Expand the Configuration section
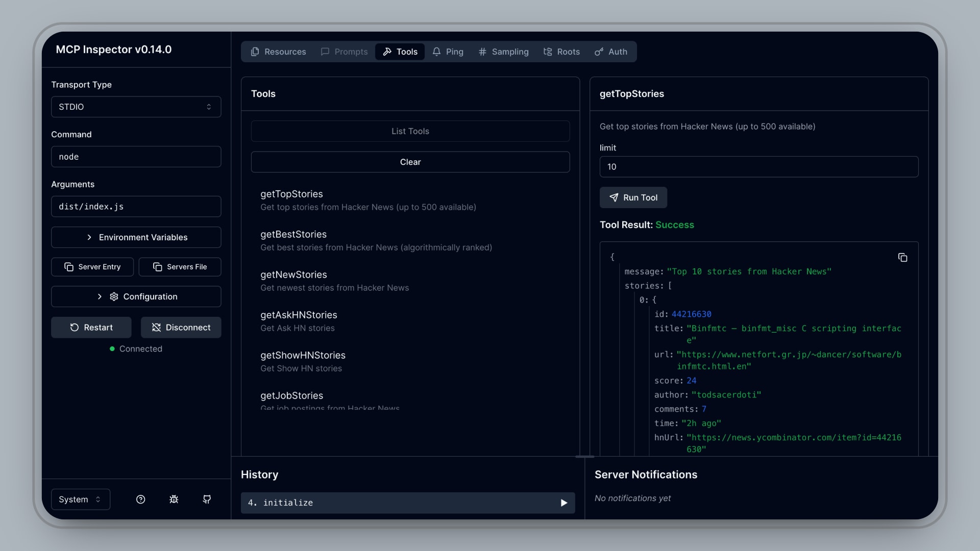Viewport: 980px width, 551px height. 136,296
